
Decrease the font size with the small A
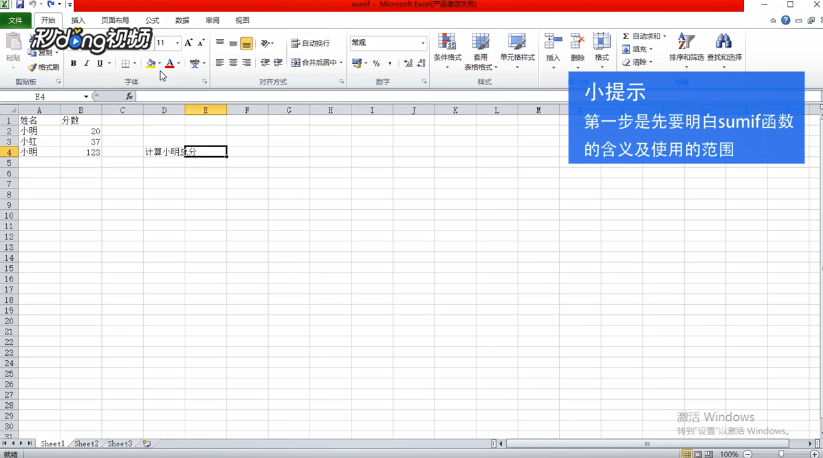point(201,42)
